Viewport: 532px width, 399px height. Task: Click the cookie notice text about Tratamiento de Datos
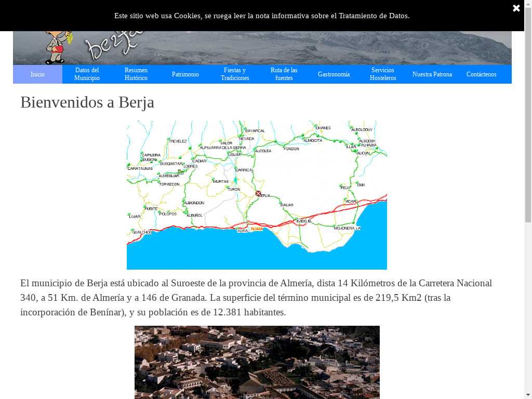[x=262, y=16]
